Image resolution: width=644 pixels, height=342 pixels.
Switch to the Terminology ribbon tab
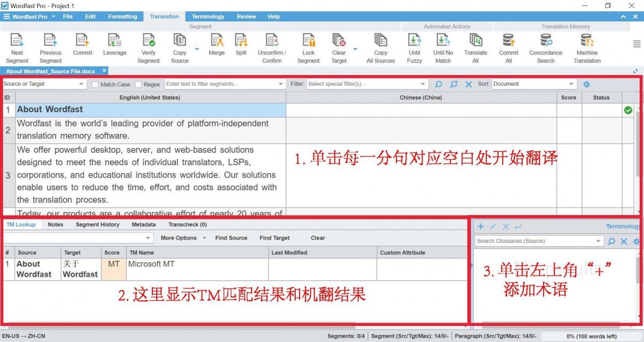[x=208, y=17]
